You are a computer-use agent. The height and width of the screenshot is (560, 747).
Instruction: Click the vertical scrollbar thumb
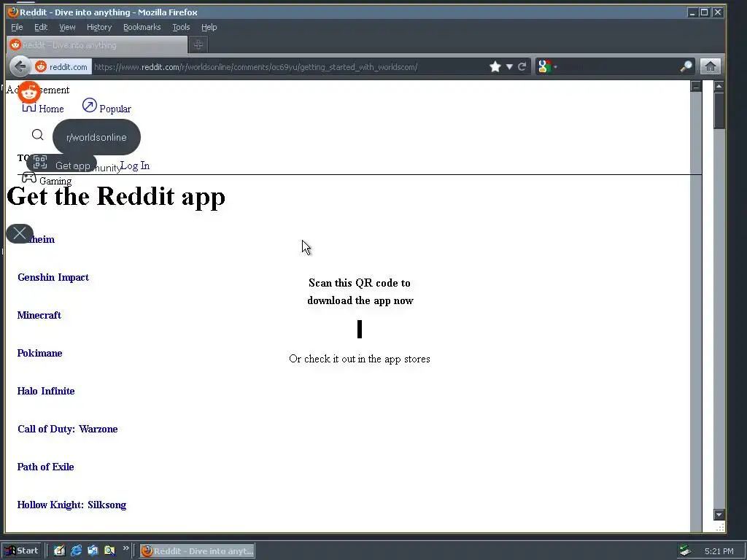[719, 111]
